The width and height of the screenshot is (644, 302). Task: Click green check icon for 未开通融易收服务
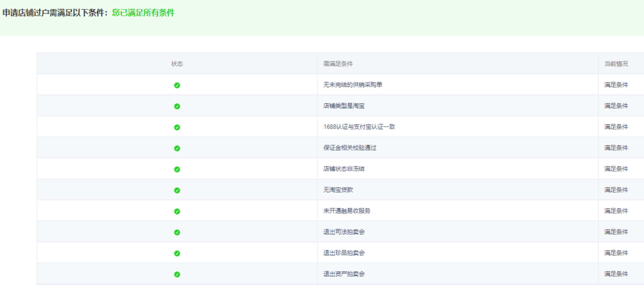[x=177, y=211]
